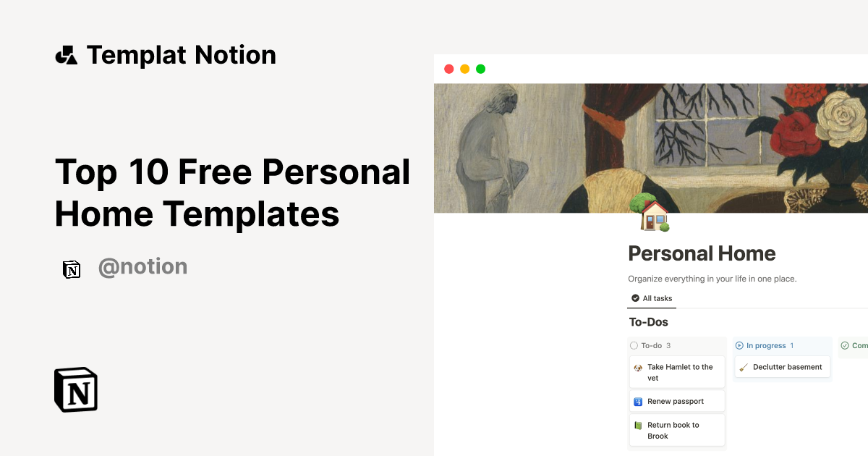Open the Take Hamlet to the vet card
The width and height of the screenshot is (868, 456).
click(x=677, y=372)
